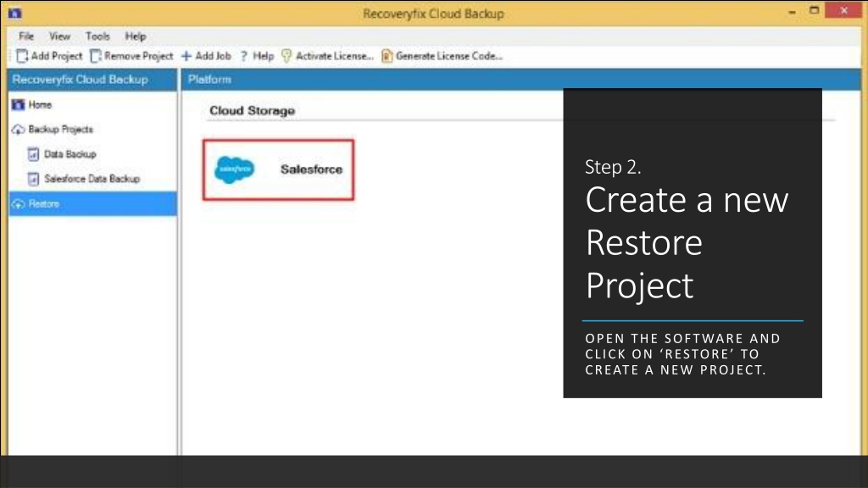Click Help label in the toolbar

[264, 56]
